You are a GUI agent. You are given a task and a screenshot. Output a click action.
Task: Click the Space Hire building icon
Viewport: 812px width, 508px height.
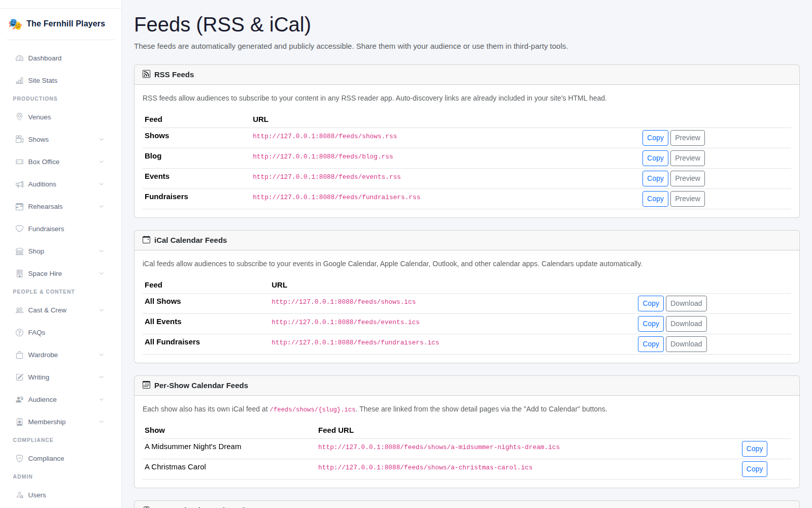click(19, 273)
